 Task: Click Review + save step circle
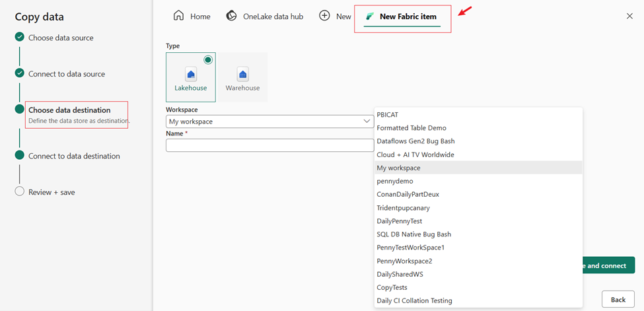point(19,191)
